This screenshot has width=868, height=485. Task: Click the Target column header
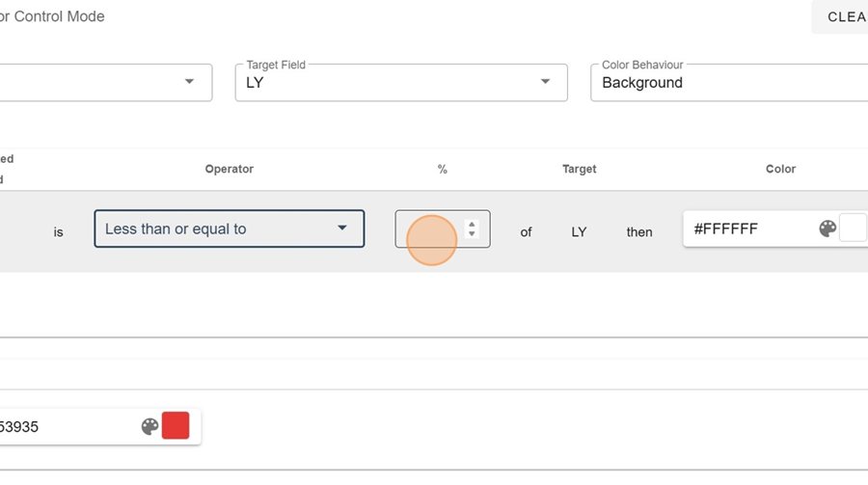pyautogui.click(x=580, y=169)
